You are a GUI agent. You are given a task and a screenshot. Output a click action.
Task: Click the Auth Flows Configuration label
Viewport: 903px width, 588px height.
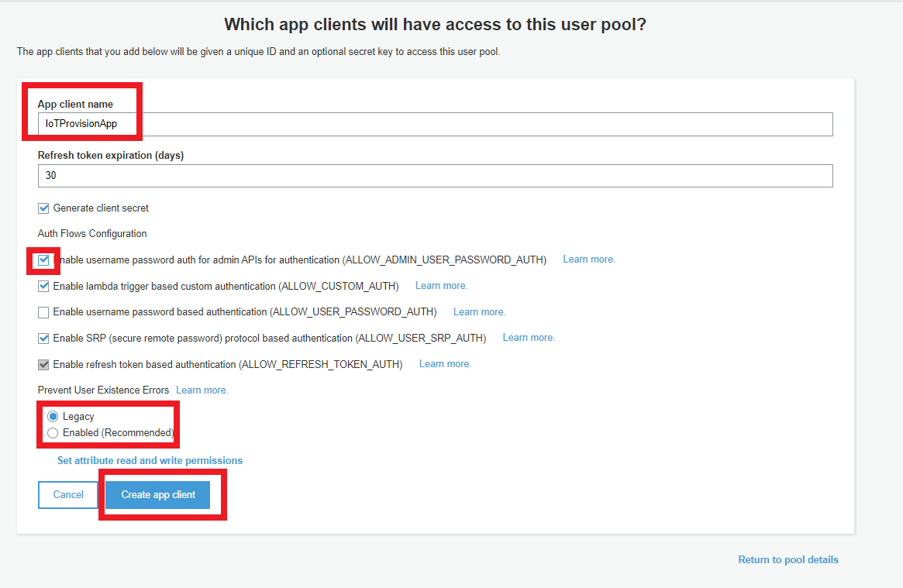[92, 234]
